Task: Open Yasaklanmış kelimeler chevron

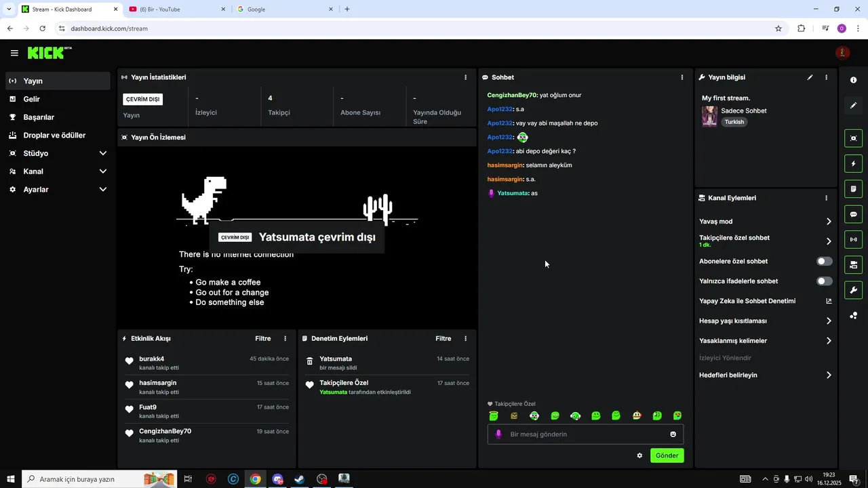Action: (x=829, y=341)
